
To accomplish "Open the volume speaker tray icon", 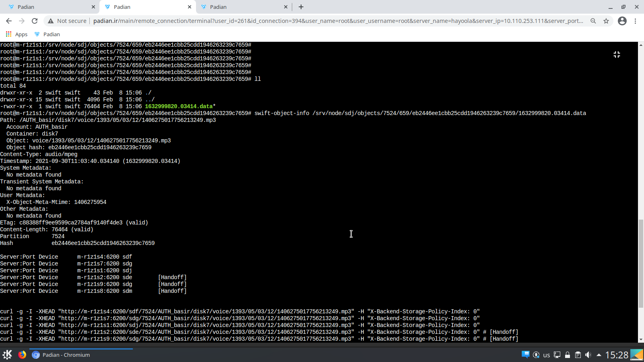I will 588,355.
